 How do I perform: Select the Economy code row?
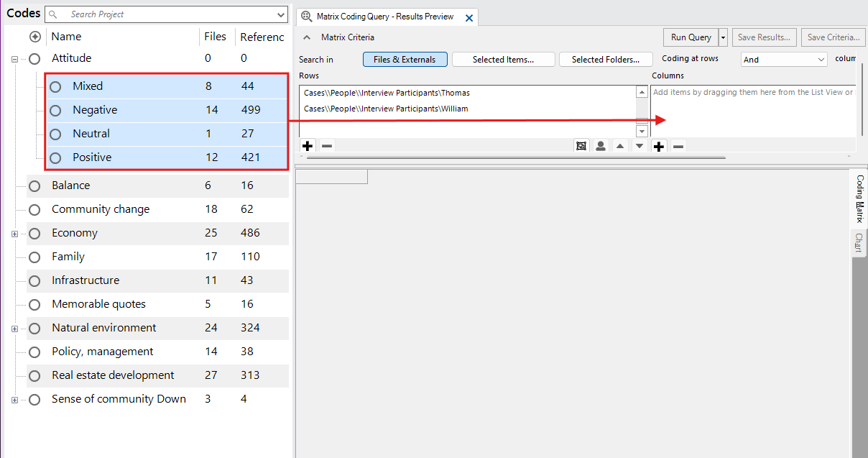pyautogui.click(x=157, y=233)
